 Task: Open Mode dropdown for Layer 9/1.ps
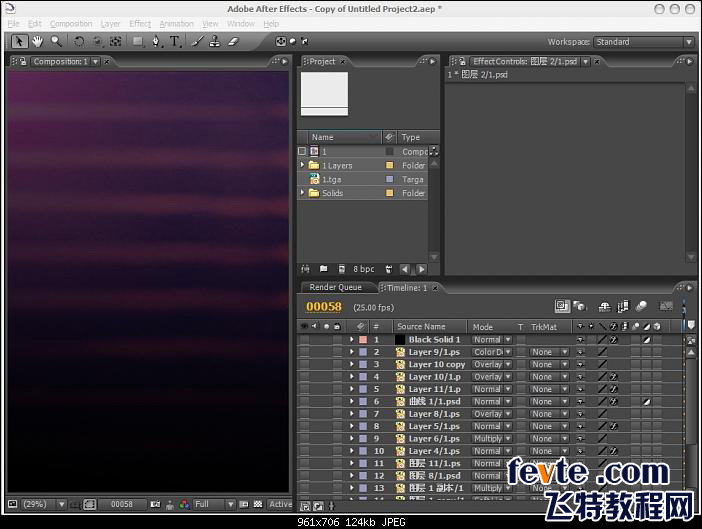(x=492, y=352)
